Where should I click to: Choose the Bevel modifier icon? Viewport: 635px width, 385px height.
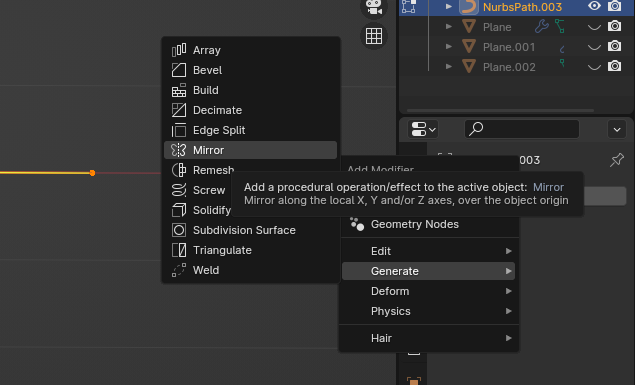(x=179, y=70)
